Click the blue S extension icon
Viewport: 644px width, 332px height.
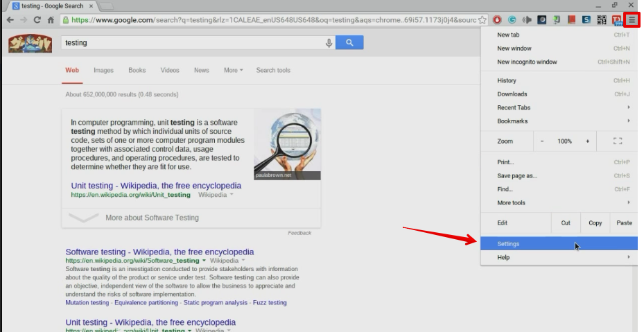click(x=586, y=19)
